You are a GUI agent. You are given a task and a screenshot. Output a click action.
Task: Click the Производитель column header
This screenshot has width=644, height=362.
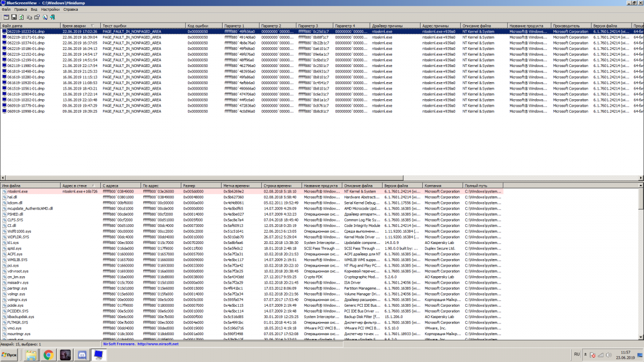571,26
